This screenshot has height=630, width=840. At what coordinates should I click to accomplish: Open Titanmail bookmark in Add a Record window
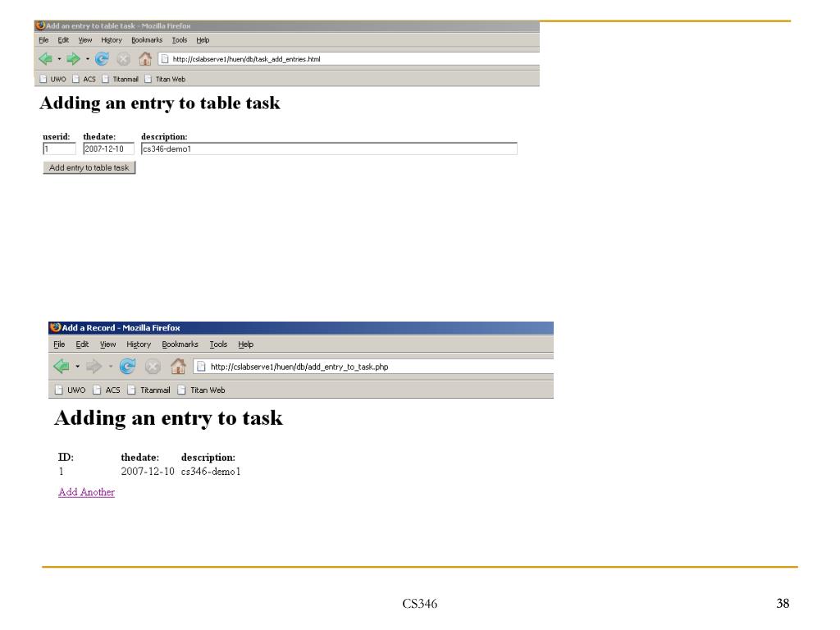(149, 390)
